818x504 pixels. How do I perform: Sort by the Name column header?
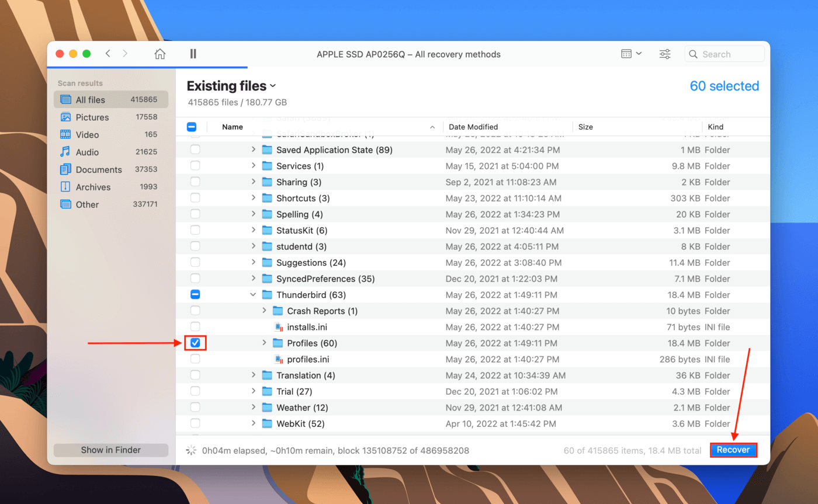click(x=233, y=127)
